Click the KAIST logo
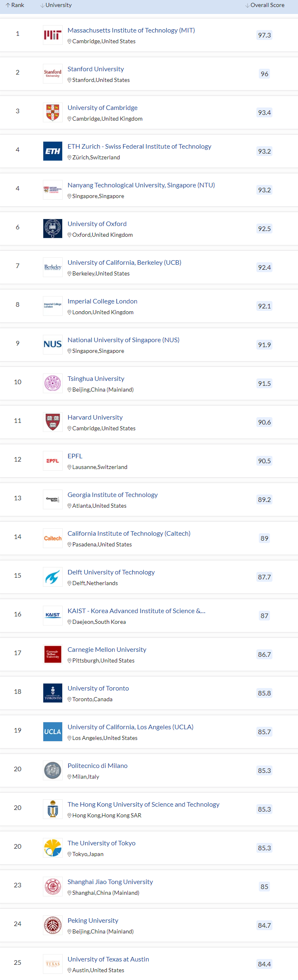 (53, 615)
